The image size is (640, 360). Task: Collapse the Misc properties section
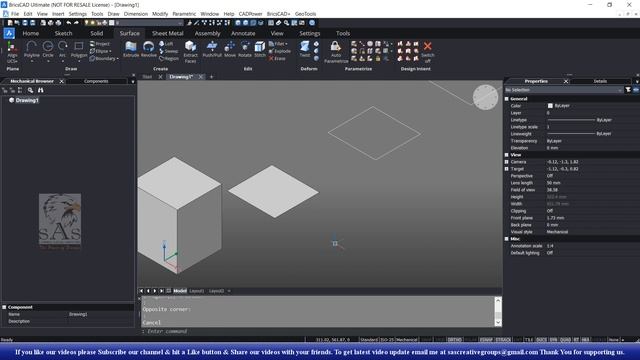[x=507, y=239]
